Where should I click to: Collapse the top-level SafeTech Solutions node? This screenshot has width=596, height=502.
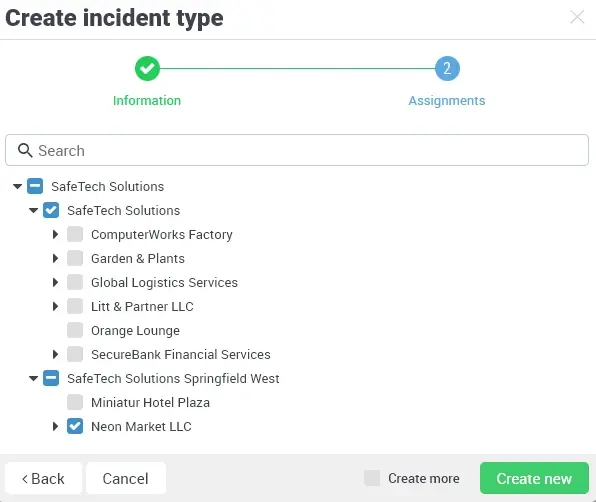pyautogui.click(x=17, y=186)
